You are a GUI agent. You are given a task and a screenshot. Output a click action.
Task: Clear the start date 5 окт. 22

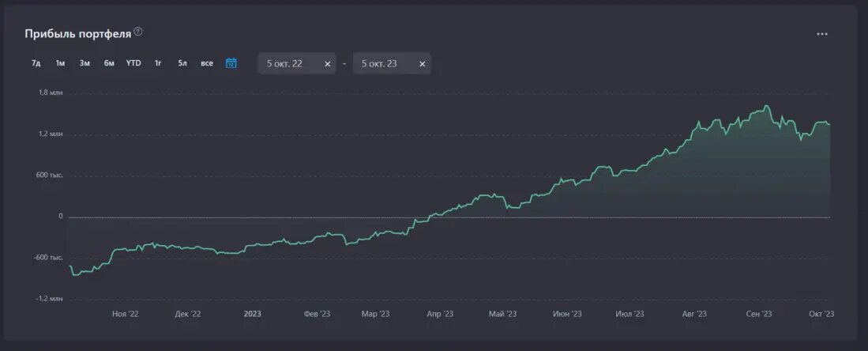pos(327,64)
